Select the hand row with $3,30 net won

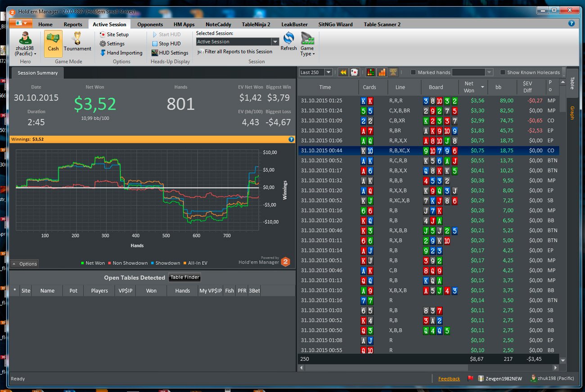click(428, 111)
